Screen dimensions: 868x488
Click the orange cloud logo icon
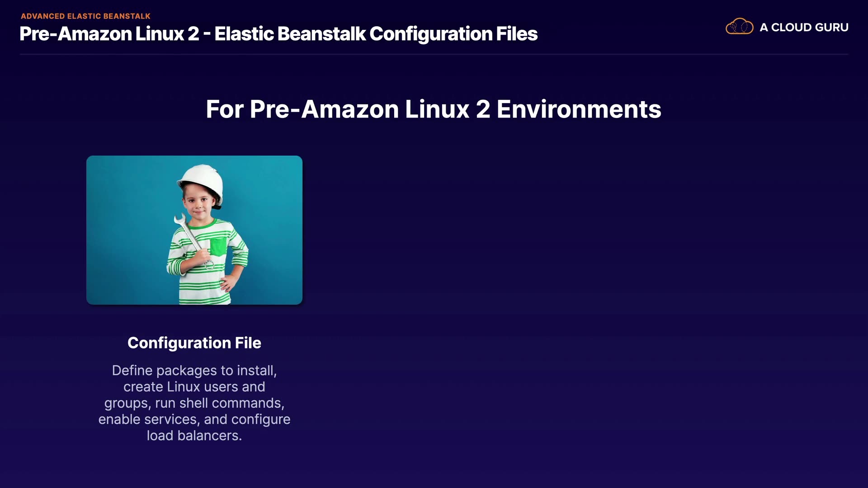pos(739,27)
